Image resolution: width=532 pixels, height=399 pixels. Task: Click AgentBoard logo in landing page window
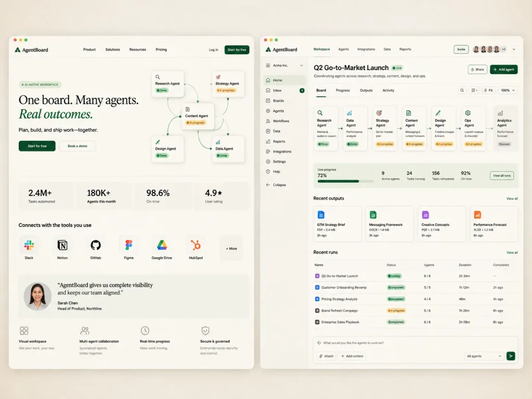tap(31, 50)
